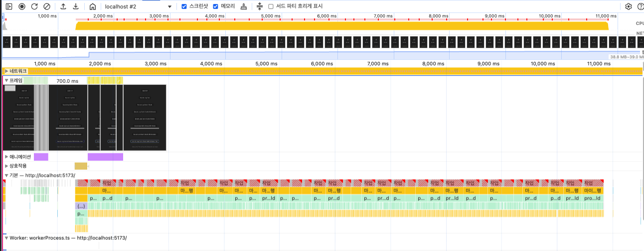Expand the 상호작용 track

[x=6, y=166]
